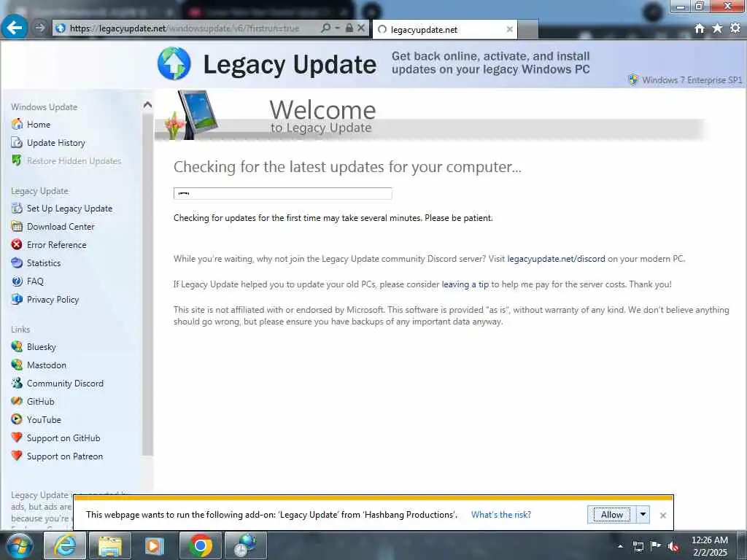
Task: Open the legacyupdate.net/discord link
Action: 556,259
